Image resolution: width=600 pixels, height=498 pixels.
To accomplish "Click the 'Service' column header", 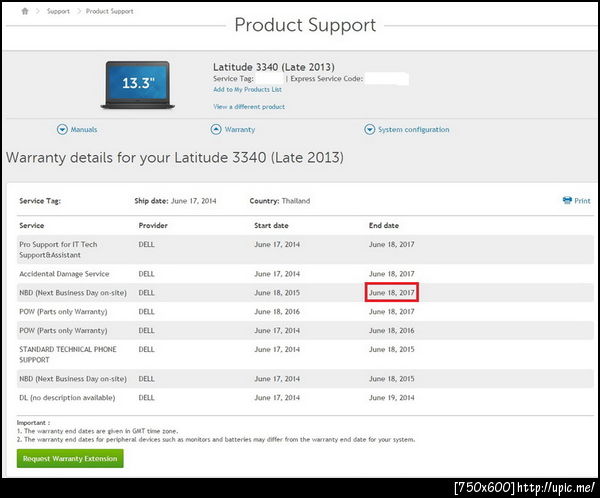I will [32, 225].
